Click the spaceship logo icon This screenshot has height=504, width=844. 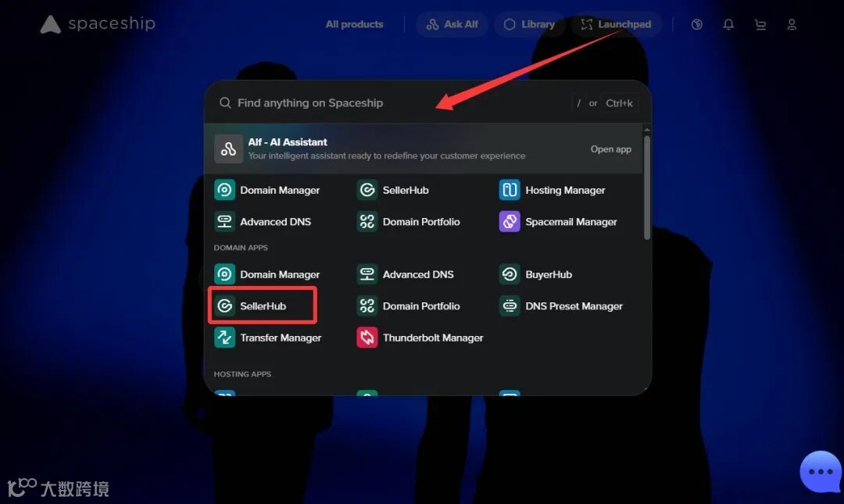pyautogui.click(x=51, y=24)
